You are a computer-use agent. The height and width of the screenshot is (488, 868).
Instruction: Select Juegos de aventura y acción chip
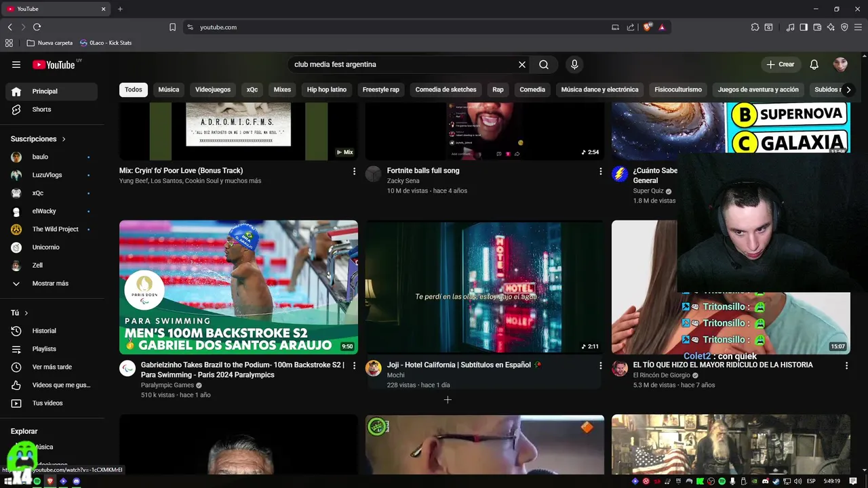[x=758, y=89]
